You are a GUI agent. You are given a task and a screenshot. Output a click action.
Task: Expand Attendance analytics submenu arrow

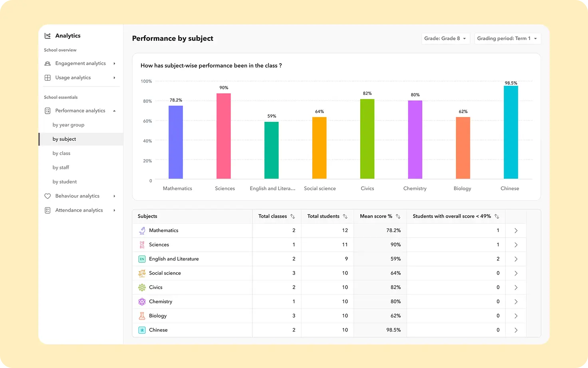114,210
